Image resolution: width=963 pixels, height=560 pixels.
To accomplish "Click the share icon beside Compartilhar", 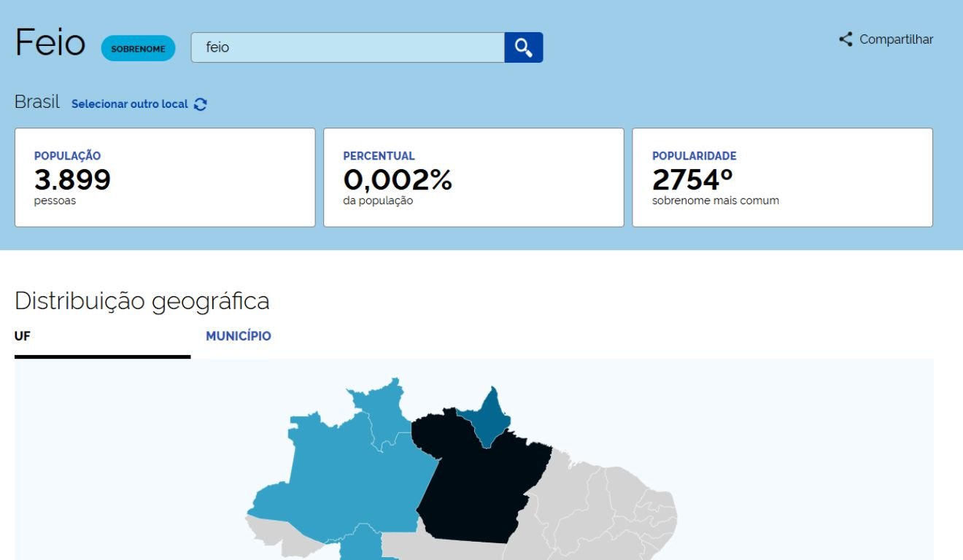I will (x=846, y=39).
